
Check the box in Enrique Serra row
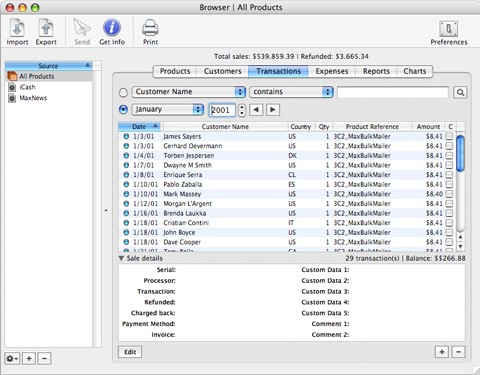pyautogui.click(x=449, y=175)
